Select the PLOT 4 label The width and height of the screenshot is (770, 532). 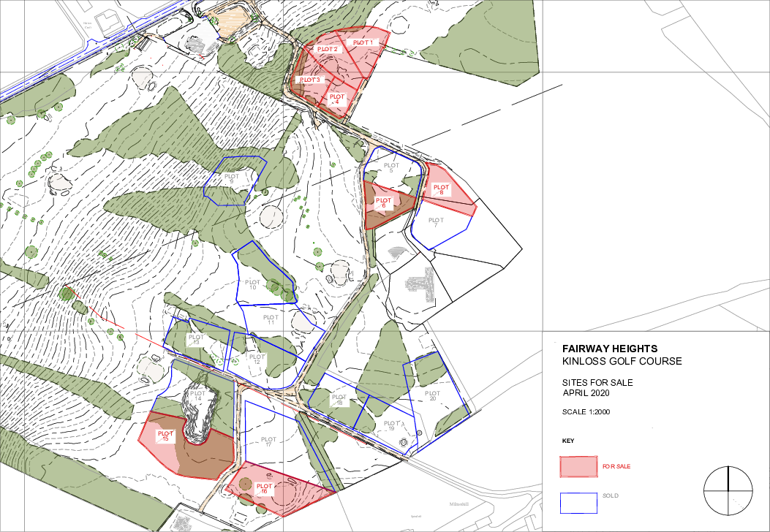pyautogui.click(x=337, y=99)
